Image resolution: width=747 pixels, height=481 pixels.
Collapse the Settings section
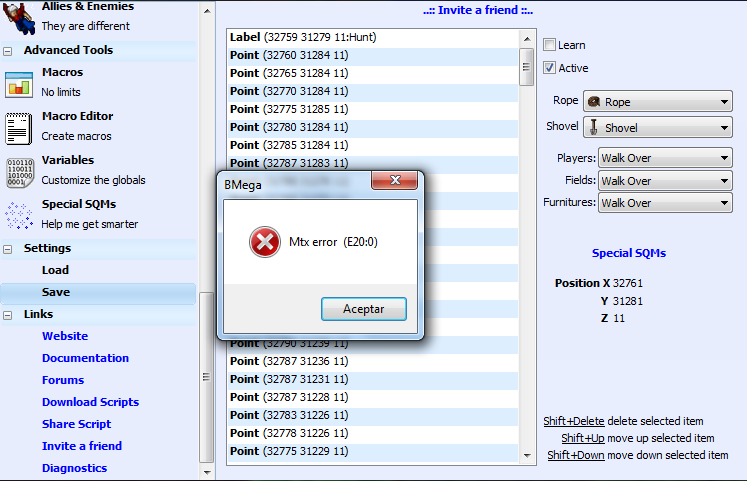point(9,248)
